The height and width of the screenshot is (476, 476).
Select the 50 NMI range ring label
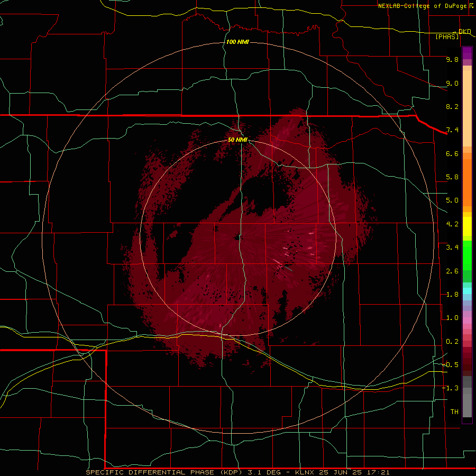[237, 140]
